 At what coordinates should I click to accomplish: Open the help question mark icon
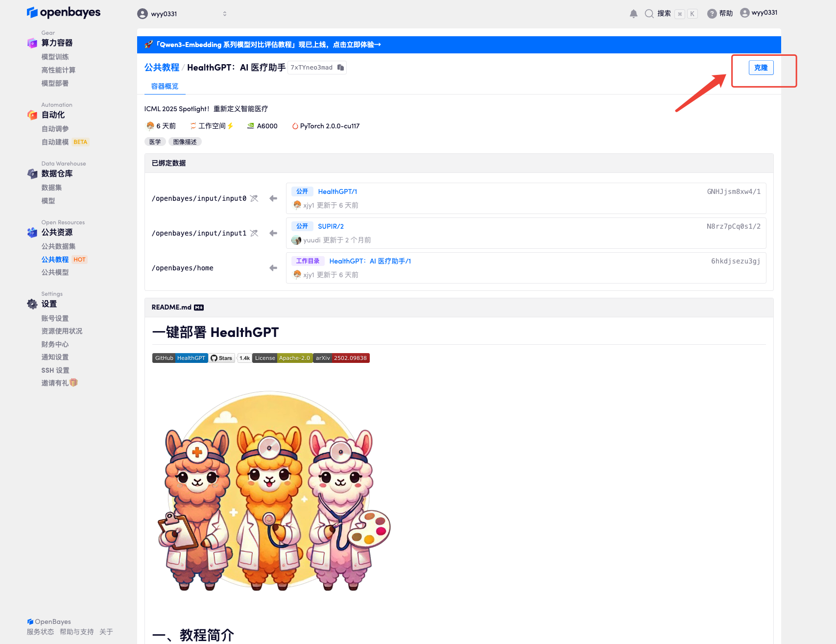tap(712, 14)
